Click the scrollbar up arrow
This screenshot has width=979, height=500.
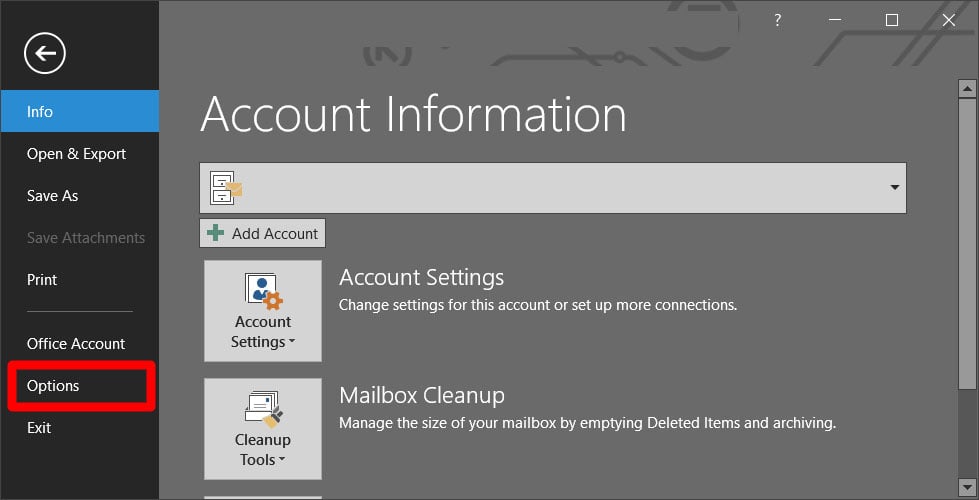click(x=967, y=90)
